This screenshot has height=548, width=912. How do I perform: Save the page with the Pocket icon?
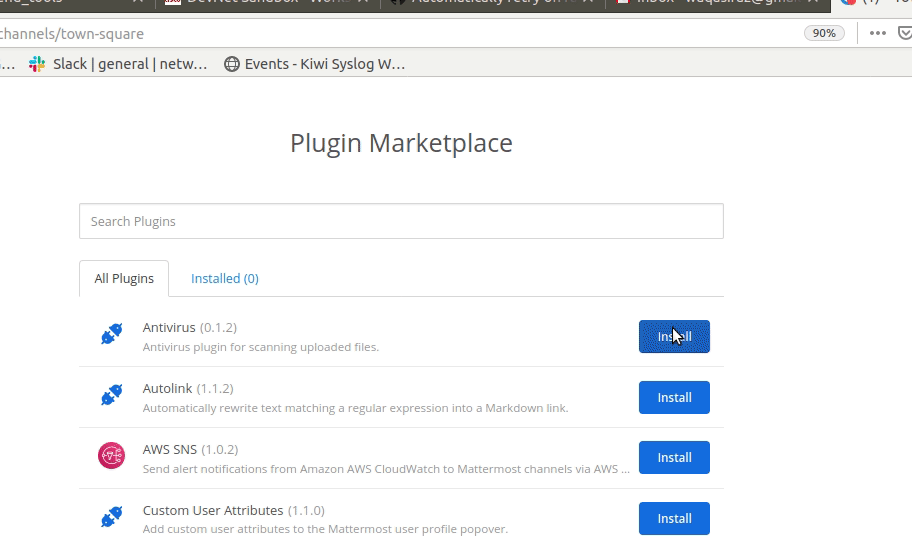pos(905,33)
